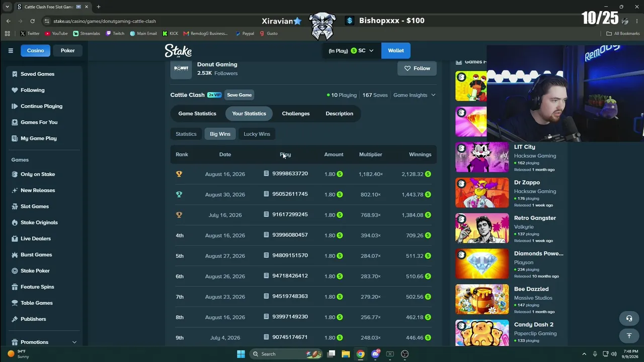Viewport: 644px width, 362px height.
Task: Open live support headset button
Action: (629, 318)
